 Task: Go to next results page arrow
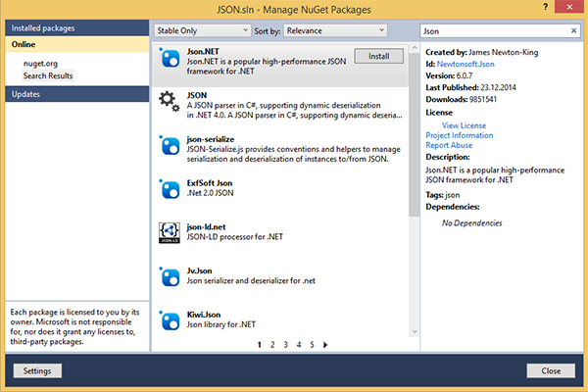pos(324,345)
